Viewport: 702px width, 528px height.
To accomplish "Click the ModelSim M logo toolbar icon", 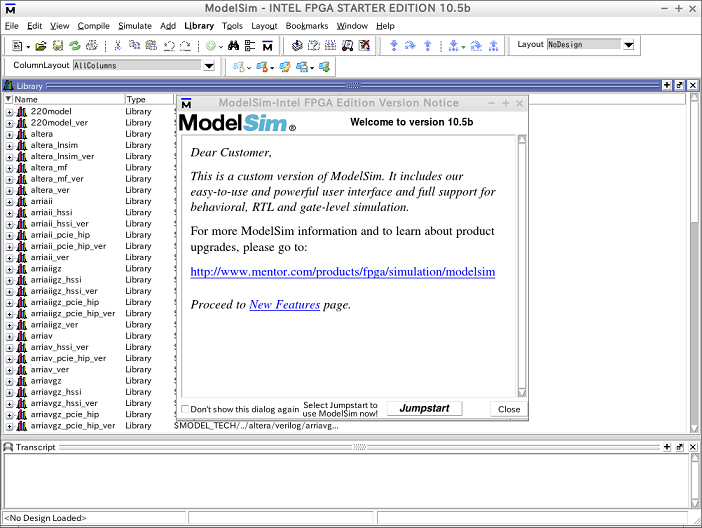I will click(x=267, y=46).
